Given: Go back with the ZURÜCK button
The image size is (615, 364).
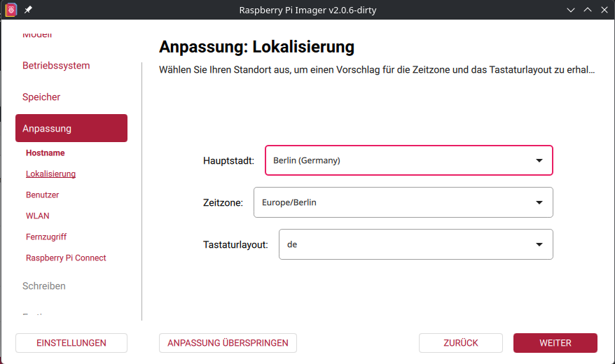Looking at the screenshot, I should pyautogui.click(x=460, y=343).
